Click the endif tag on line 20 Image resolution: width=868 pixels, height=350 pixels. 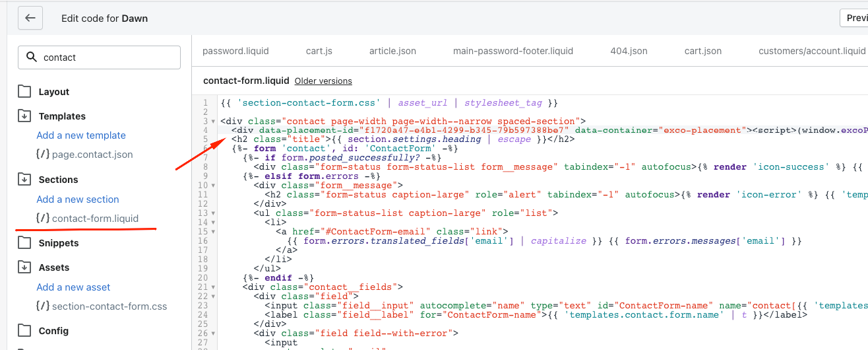[x=278, y=278]
